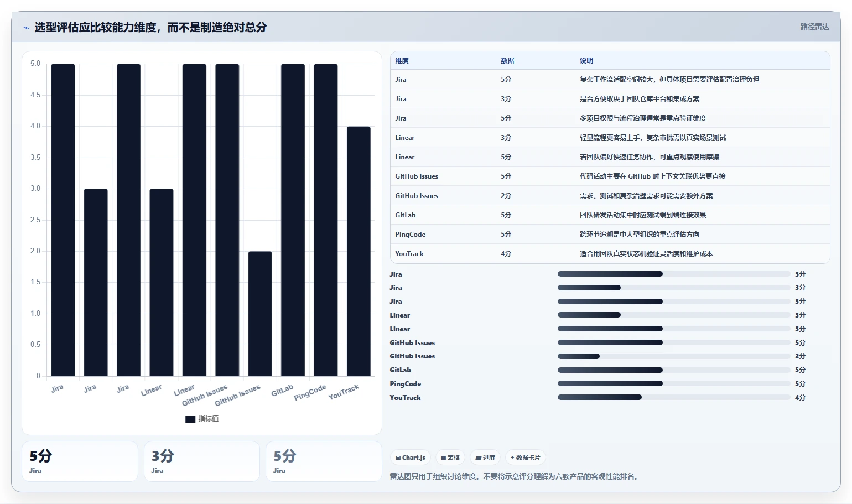
Task: Click the GitLab bar in the chart
Action: pos(293,220)
